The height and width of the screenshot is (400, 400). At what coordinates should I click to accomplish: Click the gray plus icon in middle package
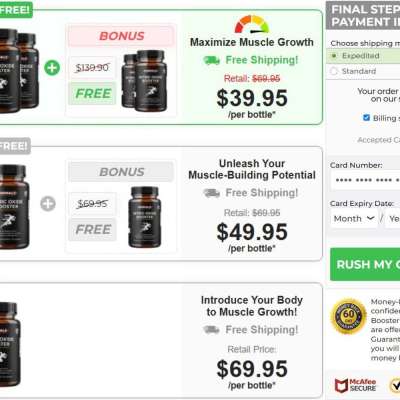point(48,204)
